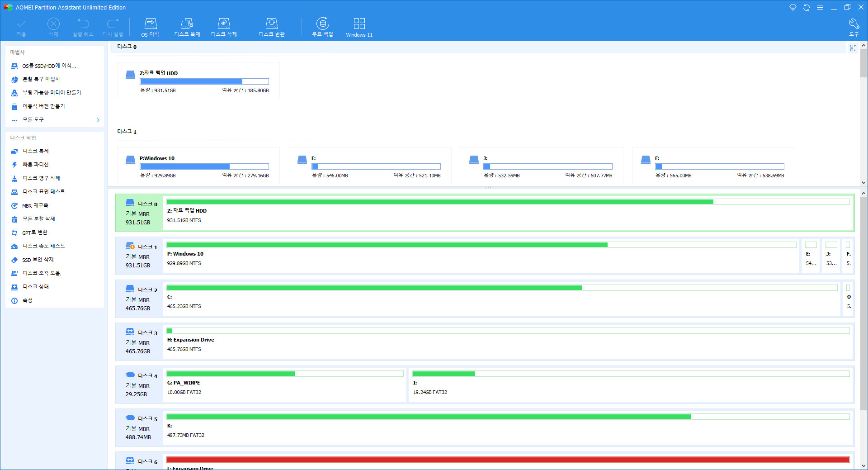
Task: Click C: 465.23GB NTFS partition block
Action: (502, 299)
